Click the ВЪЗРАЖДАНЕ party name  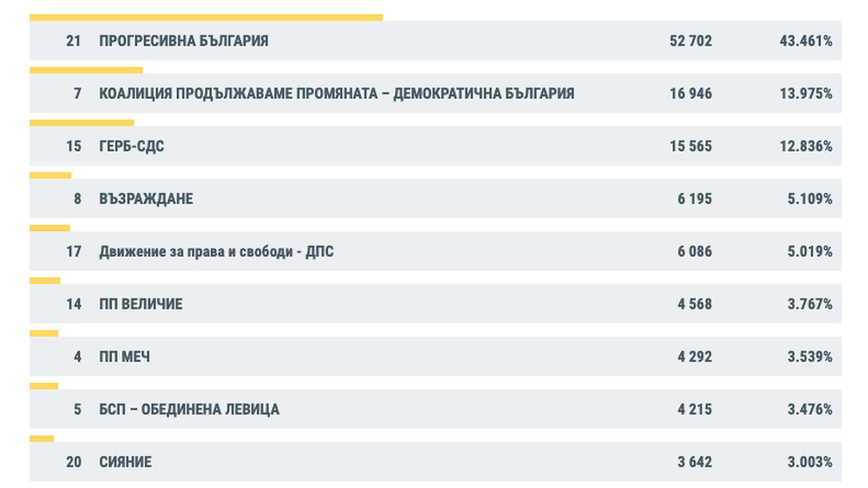pyautogui.click(x=146, y=199)
